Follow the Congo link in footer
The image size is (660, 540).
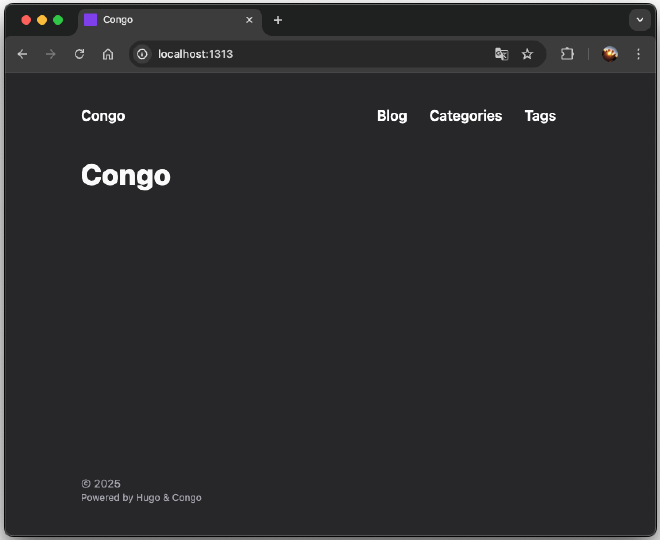pyautogui.click(x=186, y=498)
